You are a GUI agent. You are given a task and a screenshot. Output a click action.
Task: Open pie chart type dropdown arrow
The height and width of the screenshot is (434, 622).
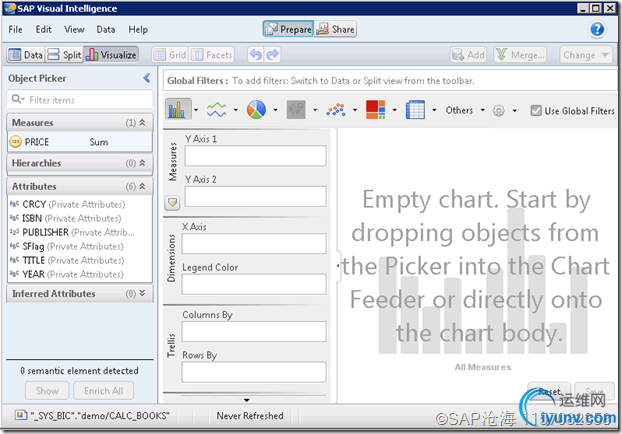click(275, 110)
